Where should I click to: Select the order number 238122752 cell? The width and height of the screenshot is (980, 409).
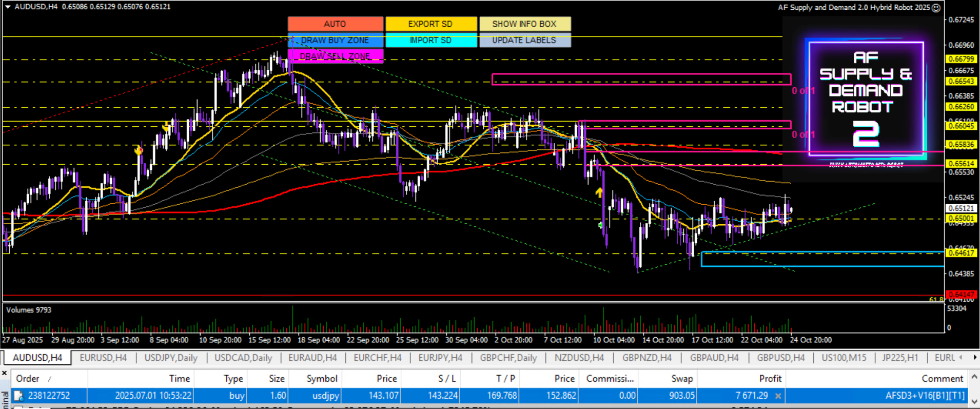pyautogui.click(x=49, y=396)
